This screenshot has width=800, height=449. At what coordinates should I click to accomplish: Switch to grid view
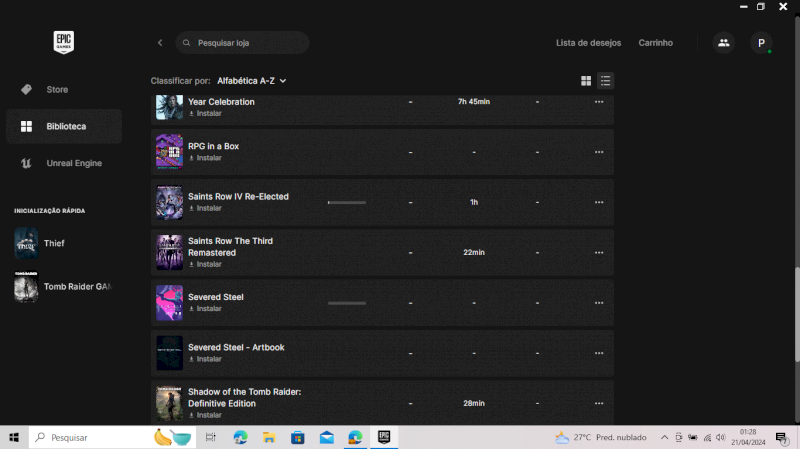[x=586, y=81]
